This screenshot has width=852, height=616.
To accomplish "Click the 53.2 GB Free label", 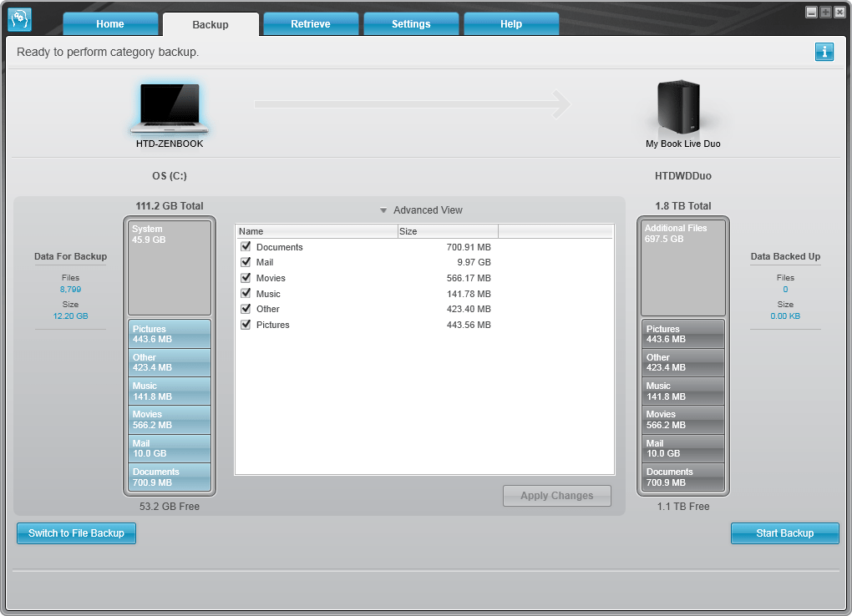I will tap(170, 507).
